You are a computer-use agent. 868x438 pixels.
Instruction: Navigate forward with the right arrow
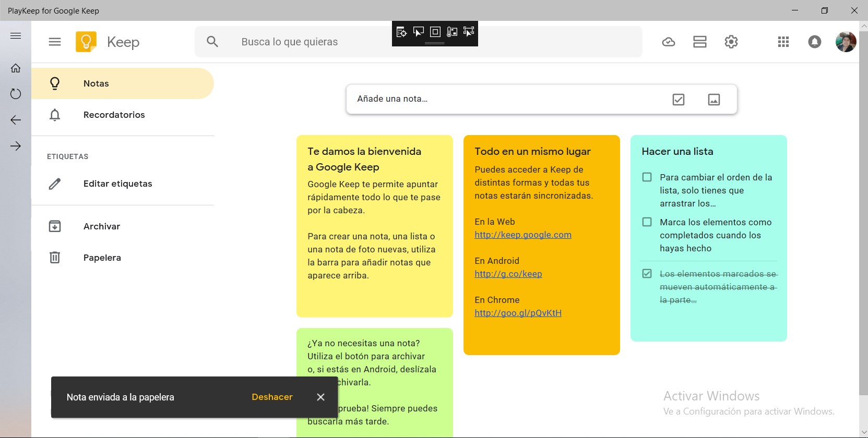(16, 146)
